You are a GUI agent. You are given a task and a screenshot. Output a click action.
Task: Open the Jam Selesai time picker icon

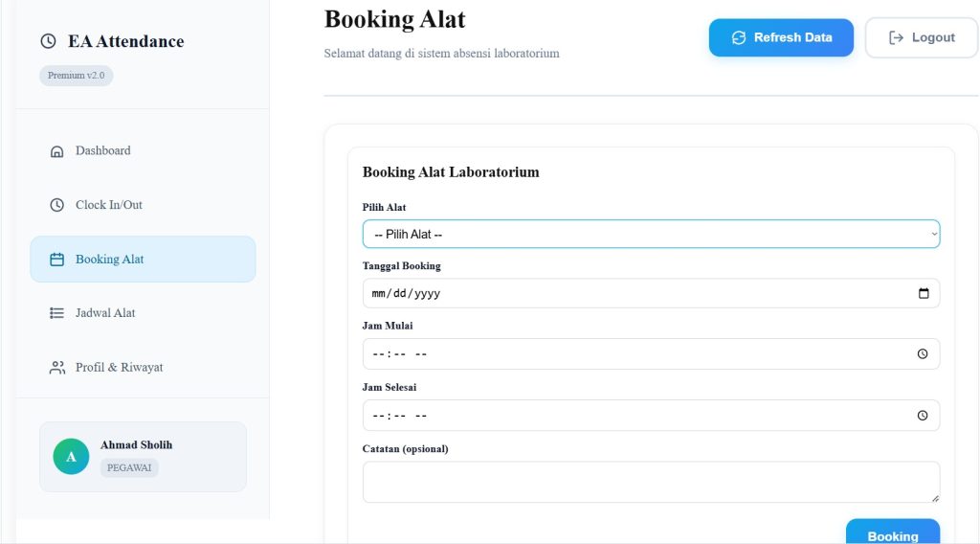pyautogui.click(x=923, y=415)
